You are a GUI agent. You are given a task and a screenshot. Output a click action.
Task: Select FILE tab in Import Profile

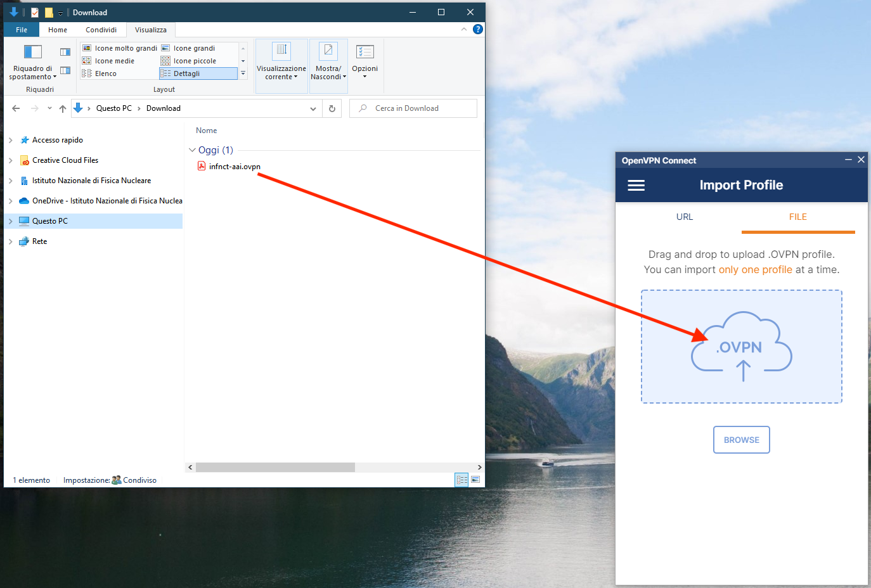pyautogui.click(x=798, y=217)
